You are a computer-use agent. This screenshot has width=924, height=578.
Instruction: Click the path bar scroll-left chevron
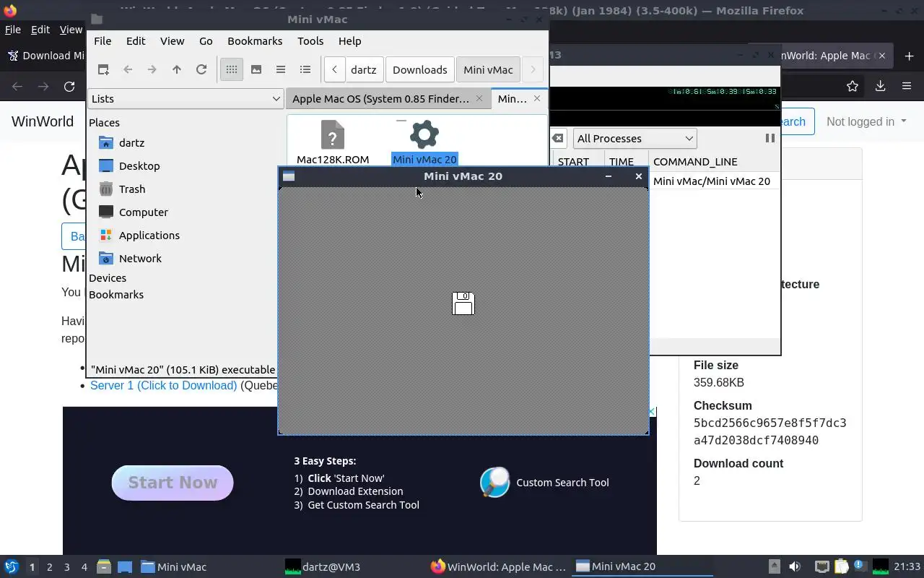click(334, 69)
